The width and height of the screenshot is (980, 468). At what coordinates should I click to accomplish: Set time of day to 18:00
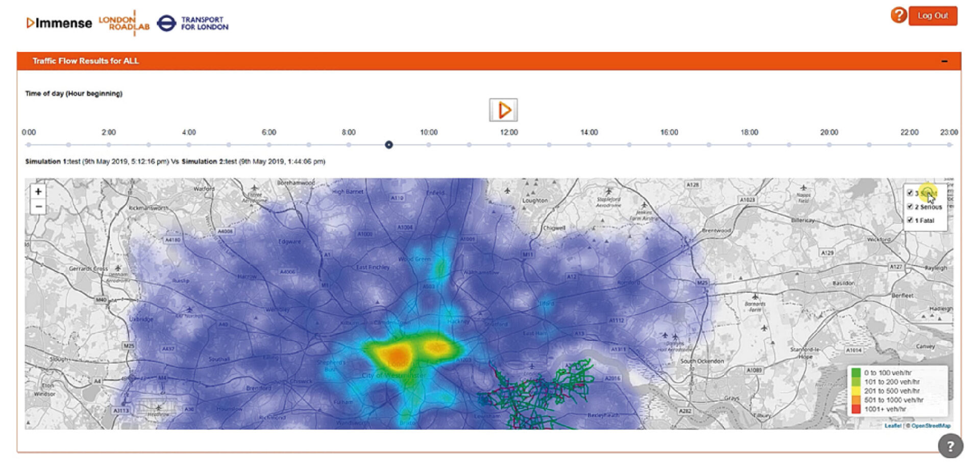click(x=749, y=145)
